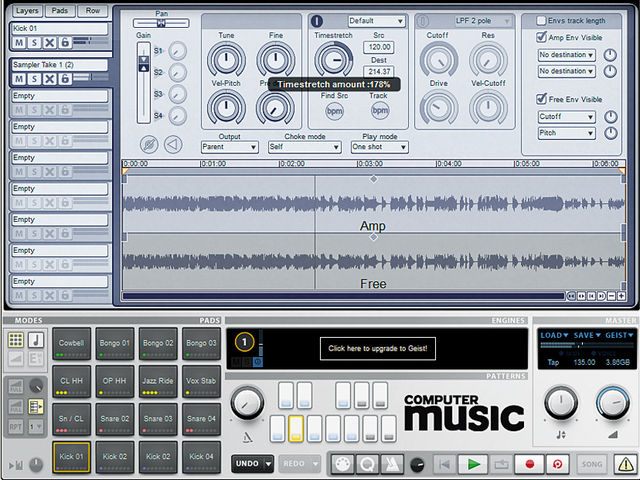Return to start with rewind button
This screenshot has height=480, width=640.
click(444, 464)
